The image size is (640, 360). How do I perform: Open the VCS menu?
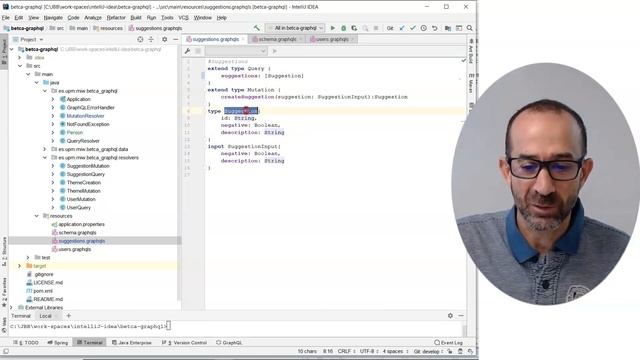tap(184, 18)
